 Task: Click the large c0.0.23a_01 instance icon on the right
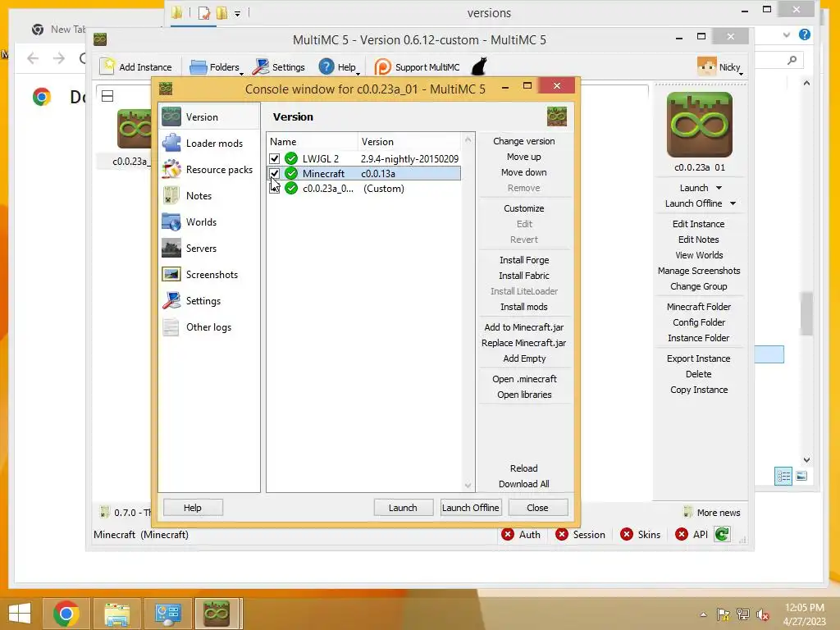[699, 125]
